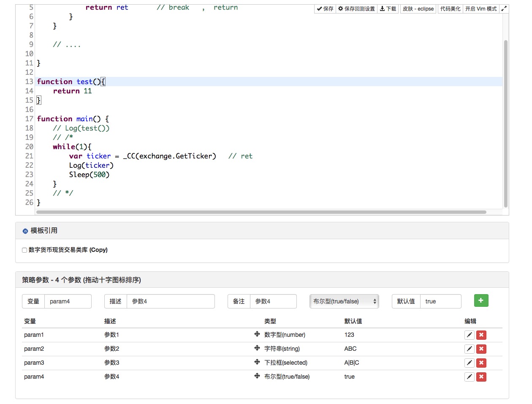Click the default value A|B|C cell

tap(352, 363)
